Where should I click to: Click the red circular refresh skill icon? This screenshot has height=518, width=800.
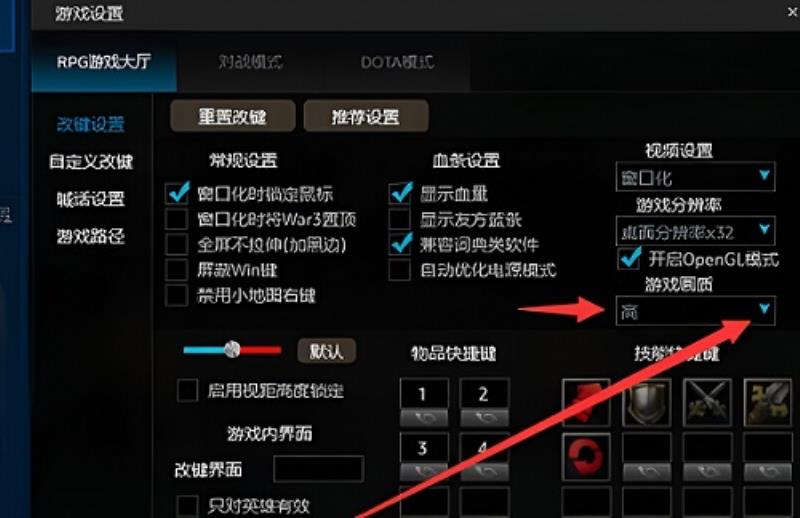coord(586,456)
